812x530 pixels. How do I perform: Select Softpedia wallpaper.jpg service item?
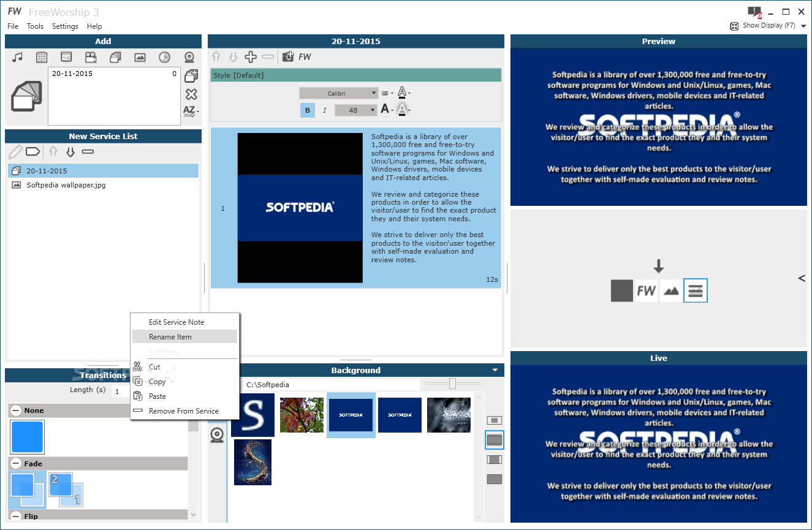tap(104, 185)
